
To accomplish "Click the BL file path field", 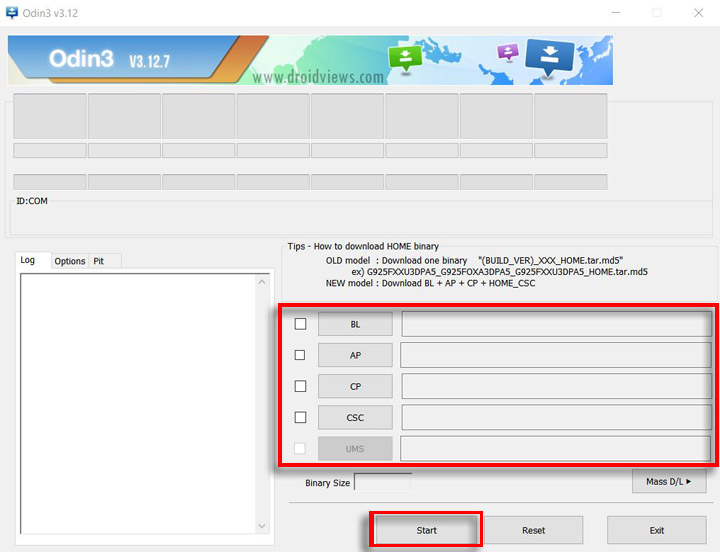I will pyautogui.click(x=557, y=324).
